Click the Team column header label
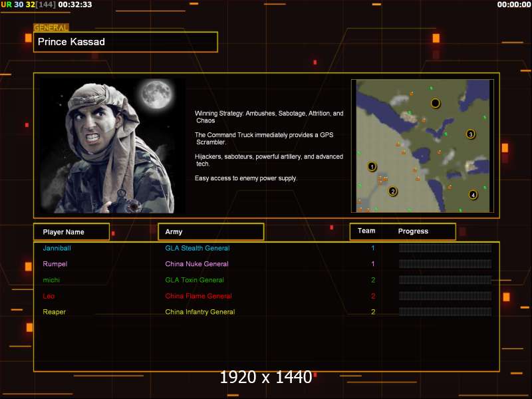532x399 pixels. click(366, 231)
